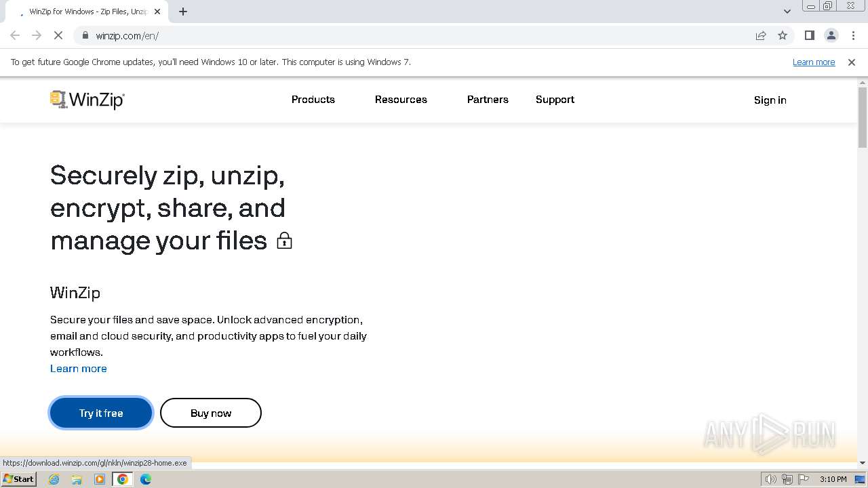Open File Explorer from taskbar
The image size is (868, 488).
pyautogui.click(x=77, y=479)
